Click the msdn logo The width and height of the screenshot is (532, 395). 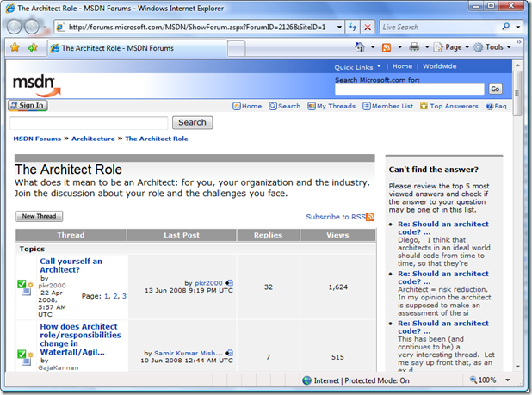(x=37, y=85)
